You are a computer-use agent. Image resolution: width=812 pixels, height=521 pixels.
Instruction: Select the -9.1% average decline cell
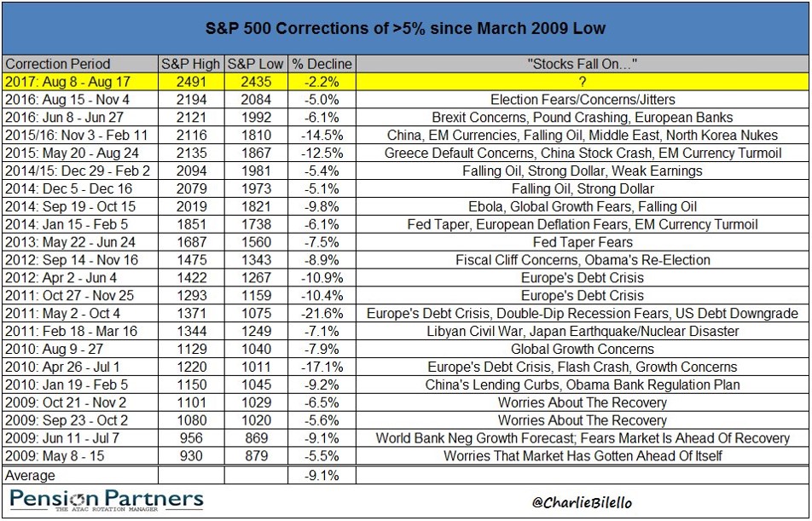pos(322,475)
